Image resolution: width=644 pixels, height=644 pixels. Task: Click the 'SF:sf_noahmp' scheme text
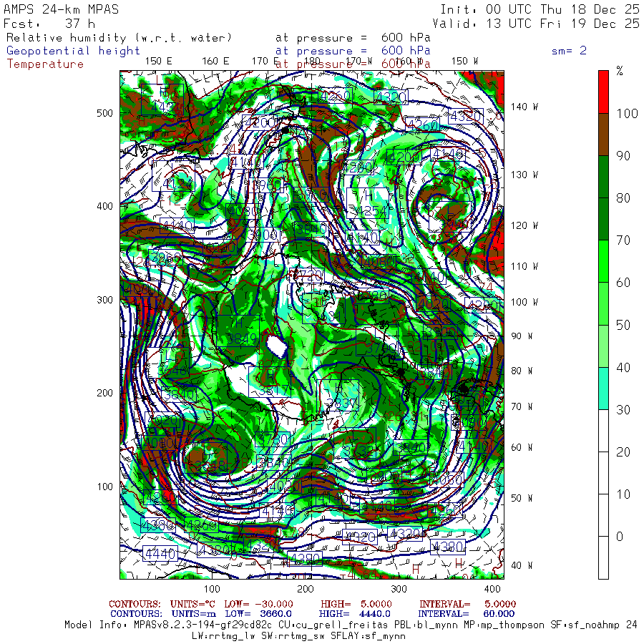click(585, 625)
